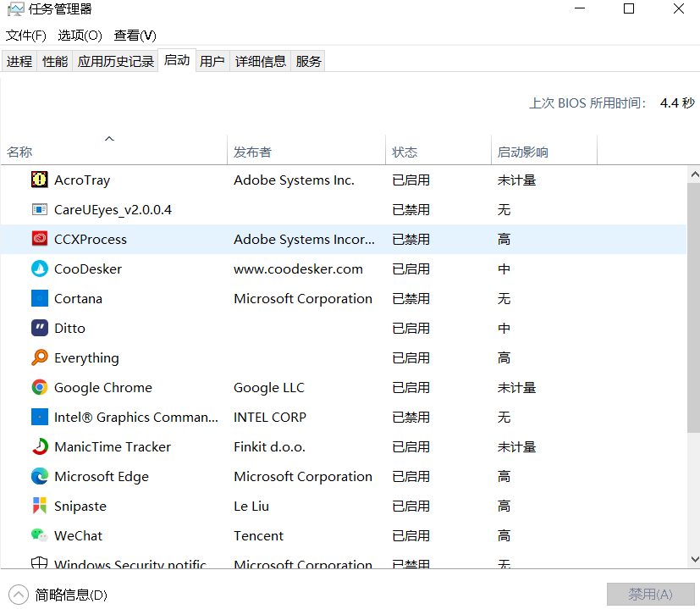Click the 4.4 秒 BIOS time value
Viewport: 700px width, 609px height.
(677, 102)
